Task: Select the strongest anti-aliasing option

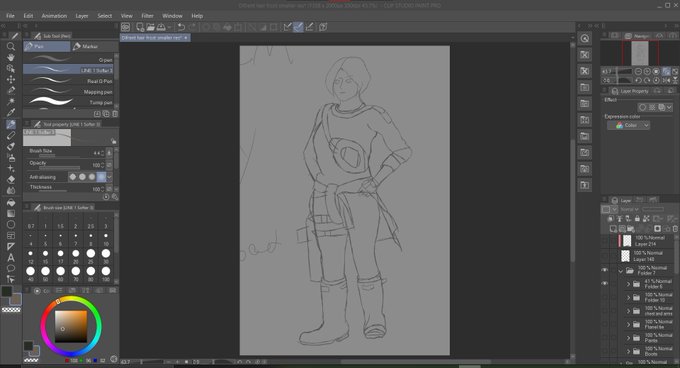Action: point(101,177)
